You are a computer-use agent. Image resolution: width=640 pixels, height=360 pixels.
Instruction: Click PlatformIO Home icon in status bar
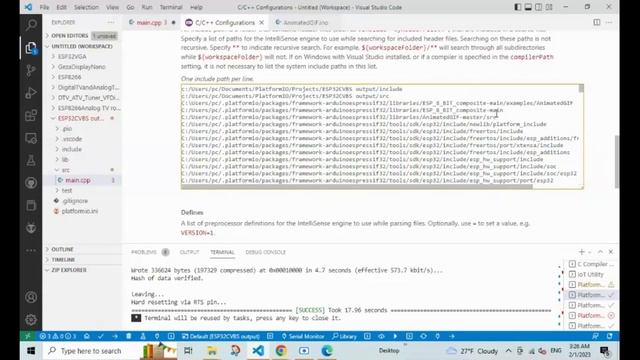pos(87,336)
